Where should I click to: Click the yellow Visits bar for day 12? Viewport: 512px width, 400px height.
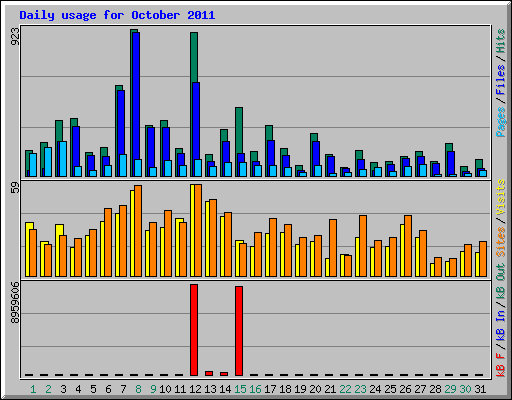click(192, 230)
